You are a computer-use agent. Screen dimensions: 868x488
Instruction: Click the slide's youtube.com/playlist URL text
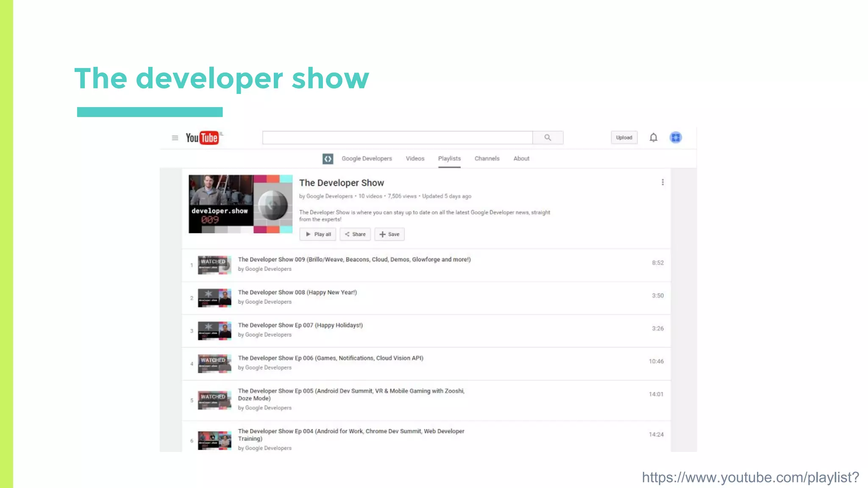tap(750, 477)
